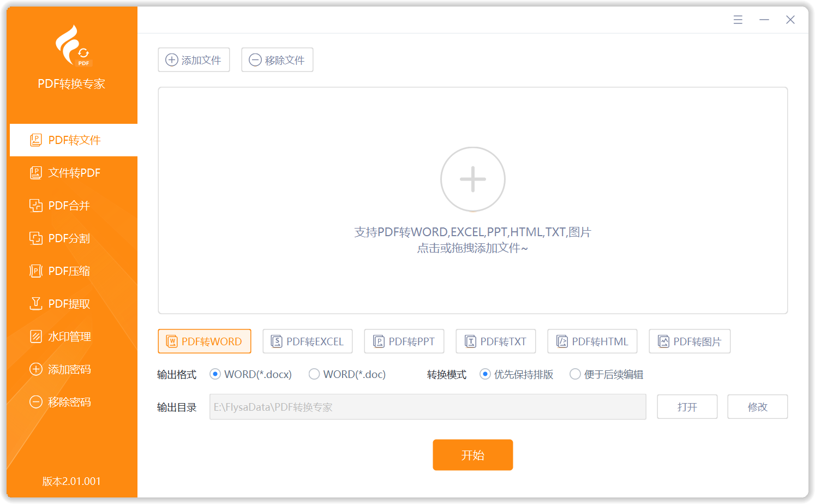This screenshot has height=504, width=815.
Task: Click the 输出格式 label
Action: (x=177, y=374)
